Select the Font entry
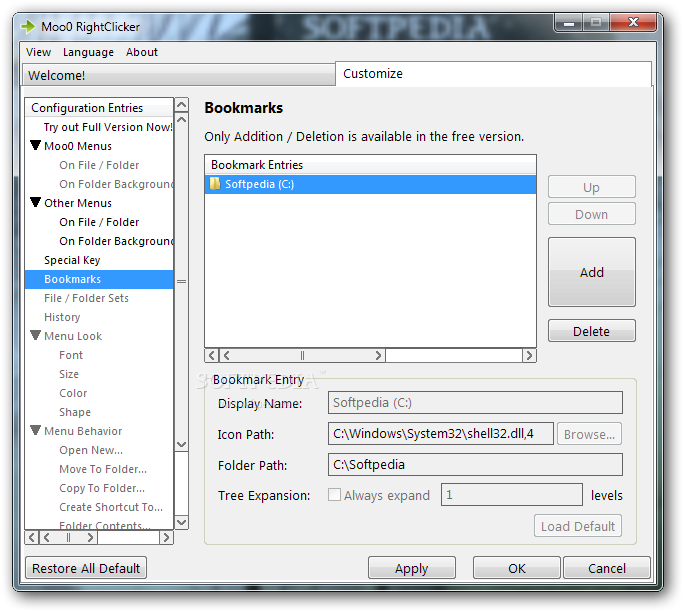The width and height of the screenshot is (684, 612). click(71, 355)
